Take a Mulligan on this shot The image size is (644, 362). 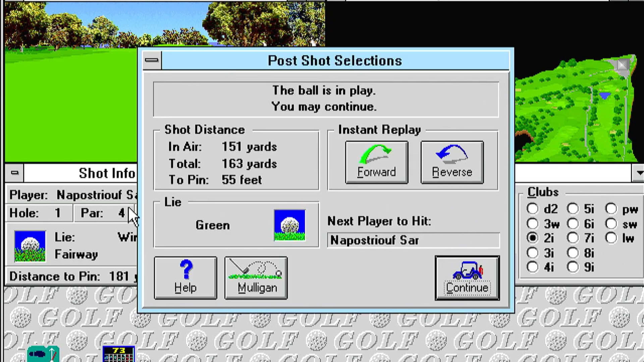(x=256, y=278)
